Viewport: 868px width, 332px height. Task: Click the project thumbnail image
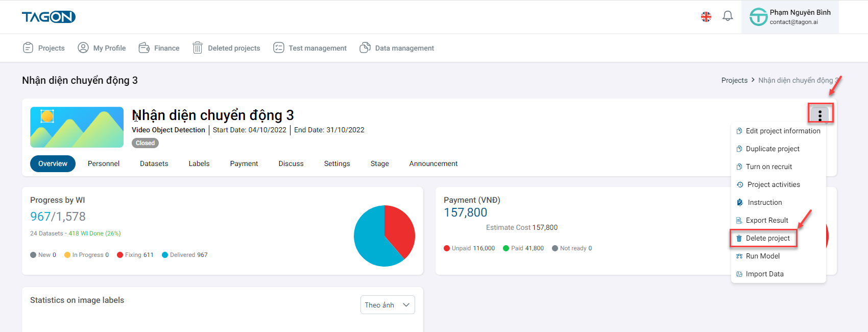click(x=77, y=127)
